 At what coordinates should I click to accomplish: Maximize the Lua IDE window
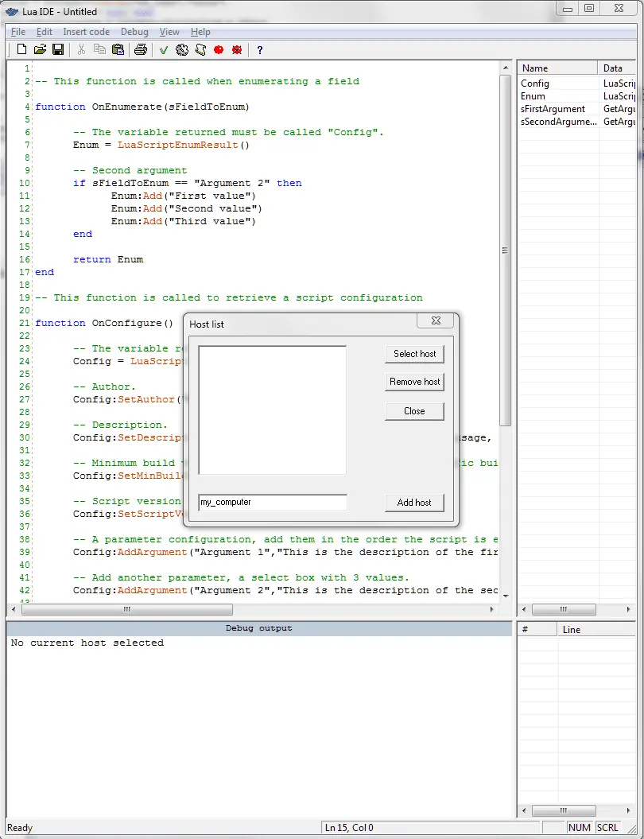click(x=589, y=8)
